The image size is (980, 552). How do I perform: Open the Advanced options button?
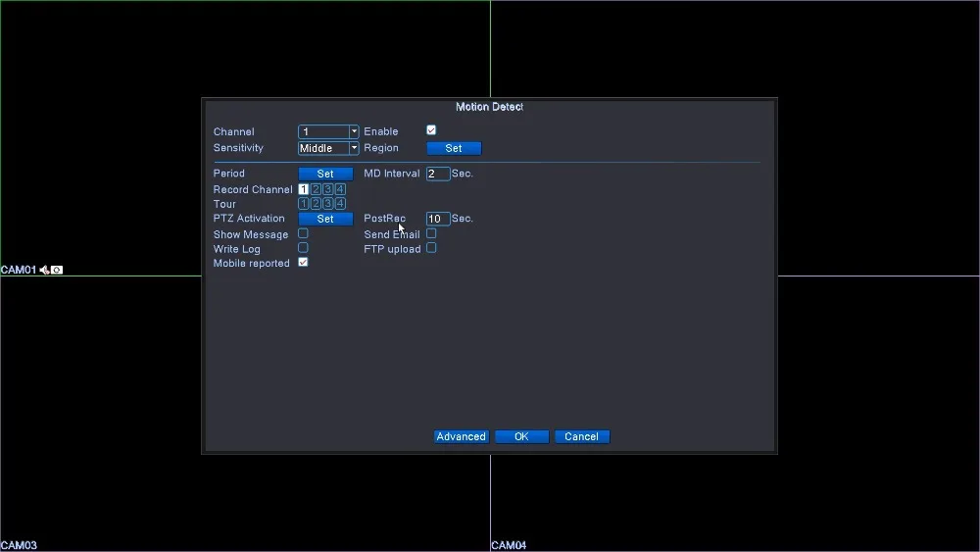tap(462, 437)
